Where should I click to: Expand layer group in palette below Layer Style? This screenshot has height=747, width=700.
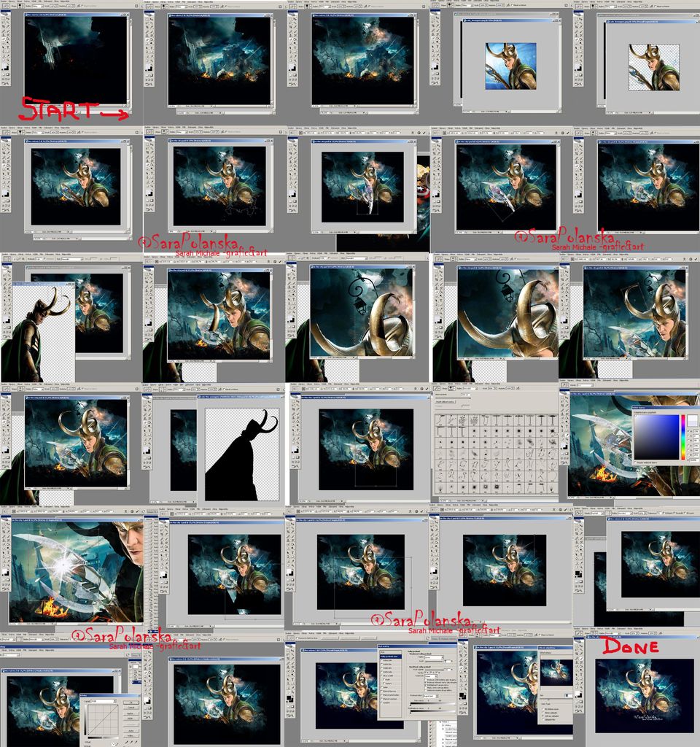coord(440,721)
